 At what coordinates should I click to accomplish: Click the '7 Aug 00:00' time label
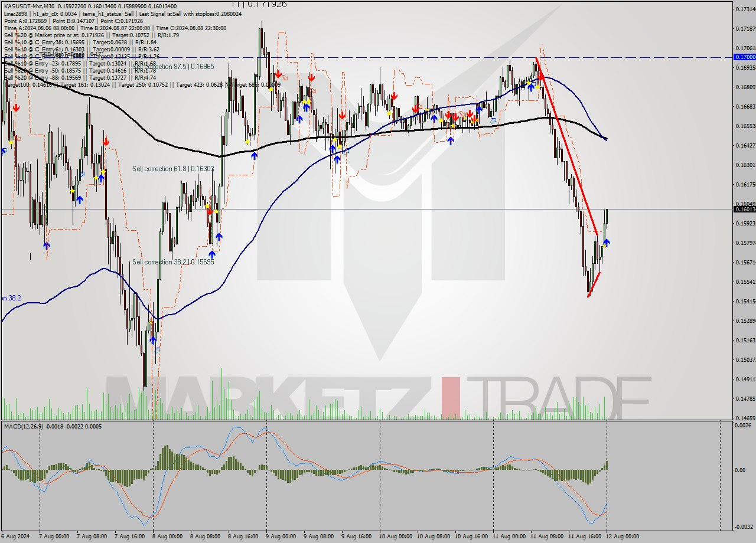(54, 537)
